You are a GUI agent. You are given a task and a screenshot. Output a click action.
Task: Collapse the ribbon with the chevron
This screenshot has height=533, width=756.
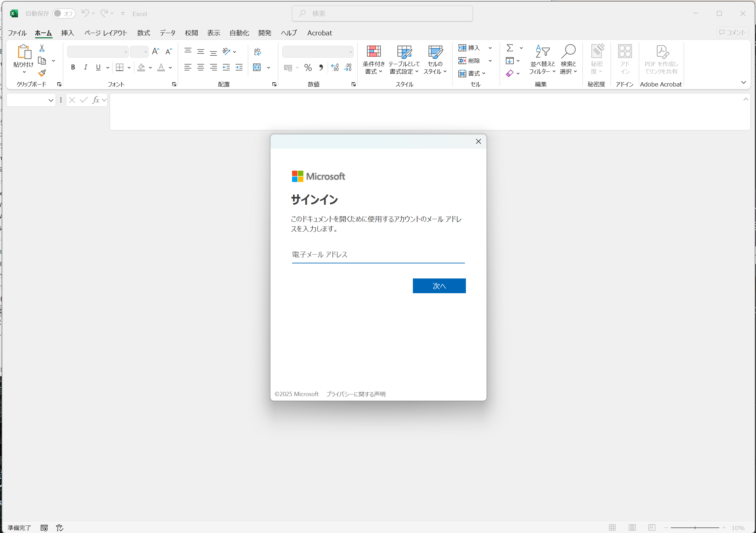click(743, 82)
